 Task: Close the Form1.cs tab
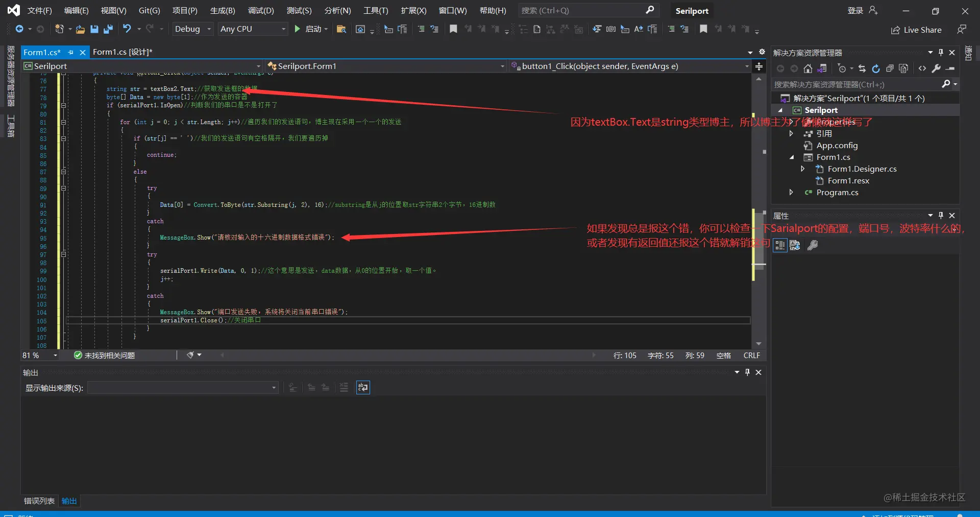83,52
